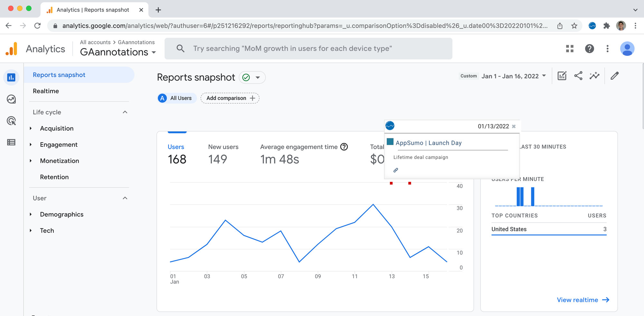Click the Customize report pencil icon
This screenshot has height=316, width=644.
click(x=614, y=76)
